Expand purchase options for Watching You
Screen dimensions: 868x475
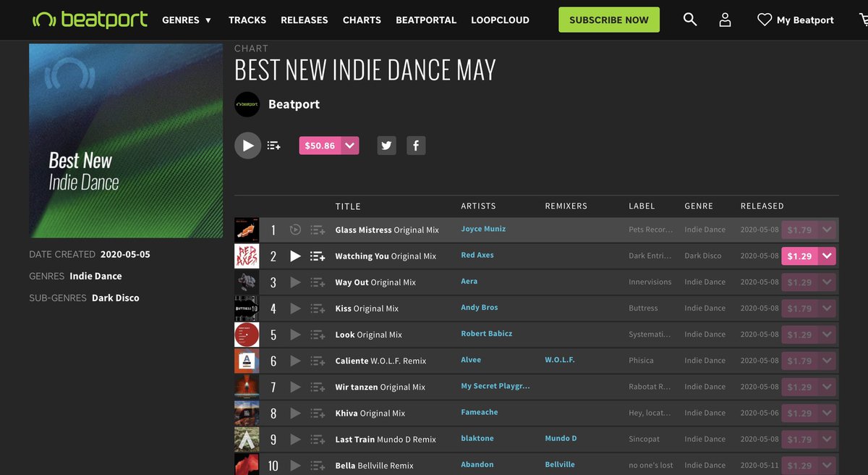click(x=827, y=256)
